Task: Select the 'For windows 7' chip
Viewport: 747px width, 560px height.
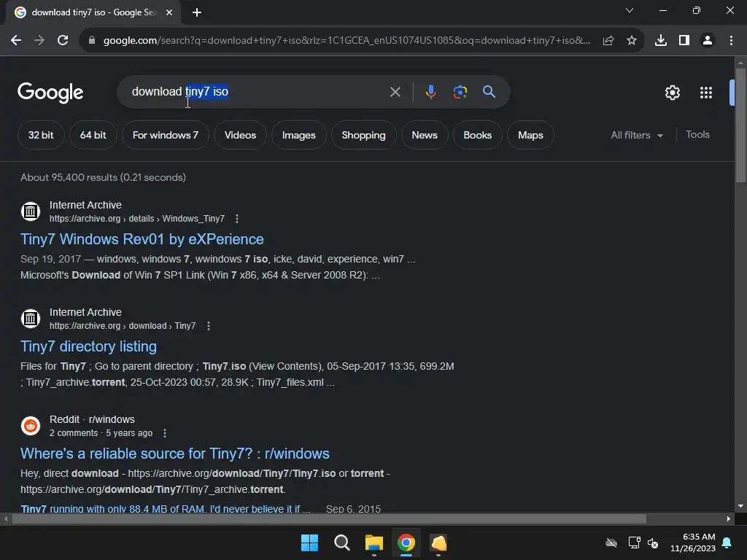Action: (166, 135)
